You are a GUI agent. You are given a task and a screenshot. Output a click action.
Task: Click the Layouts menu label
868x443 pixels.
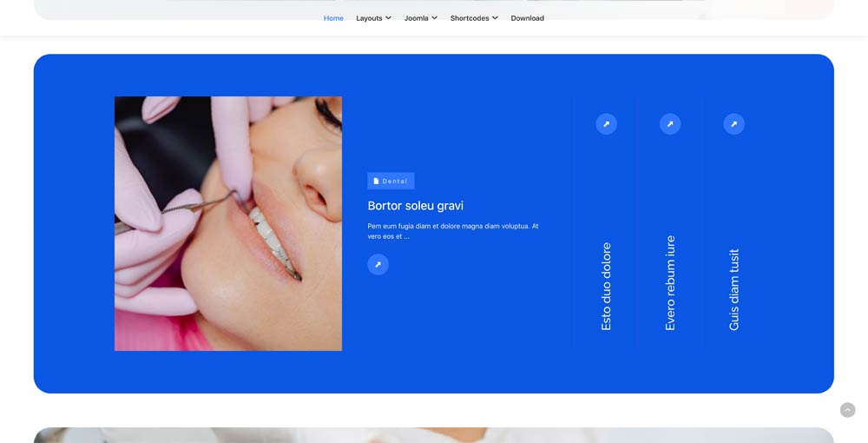click(x=369, y=18)
